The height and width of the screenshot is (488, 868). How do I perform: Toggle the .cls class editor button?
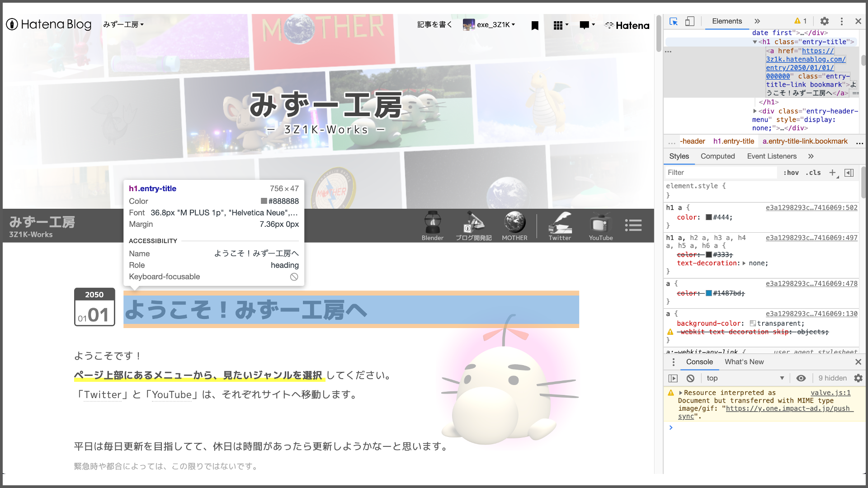(x=813, y=173)
